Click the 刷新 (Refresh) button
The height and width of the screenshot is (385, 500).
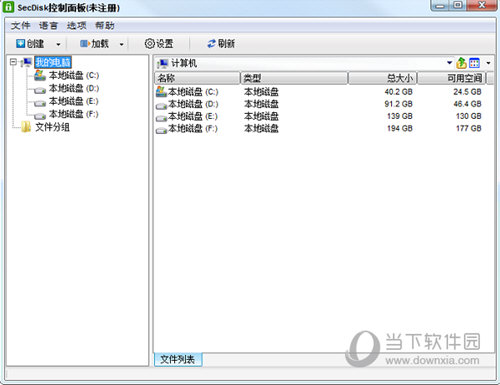click(221, 44)
